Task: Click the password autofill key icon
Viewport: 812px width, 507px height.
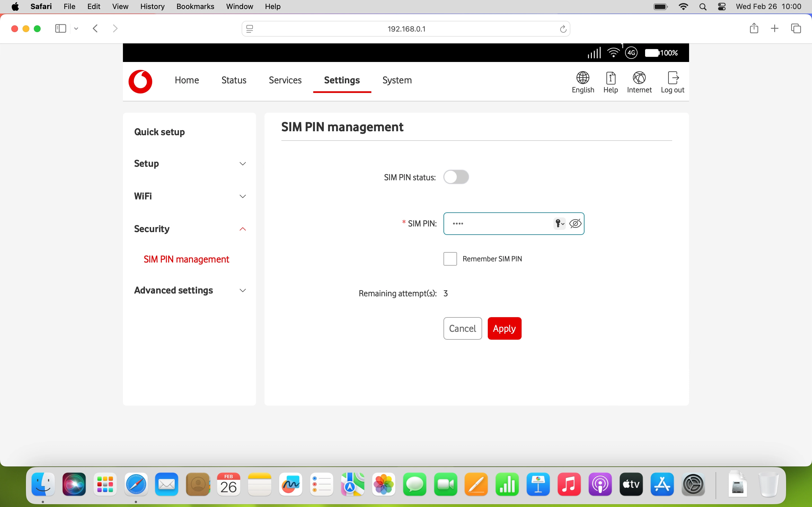Action: [x=559, y=223]
